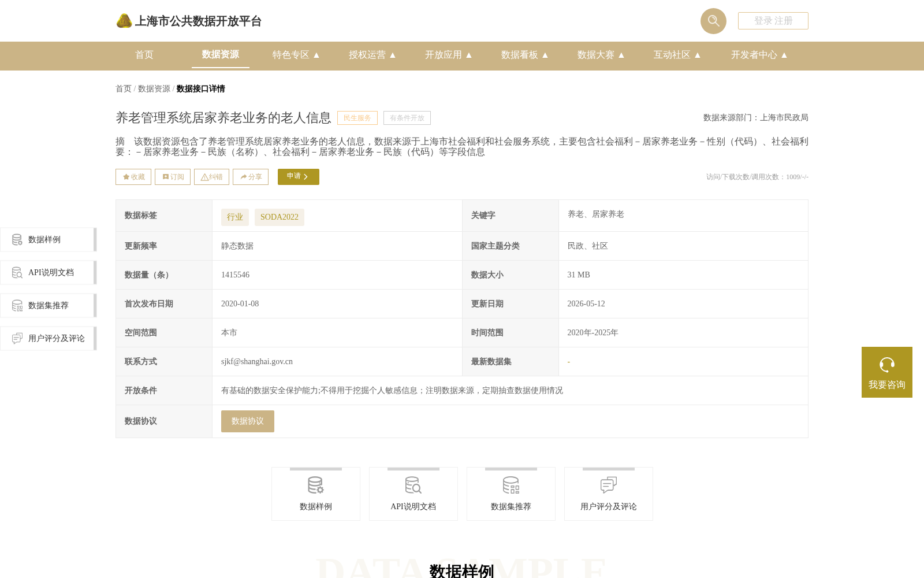Jump to API说明文档 via sidebar label

(51, 273)
